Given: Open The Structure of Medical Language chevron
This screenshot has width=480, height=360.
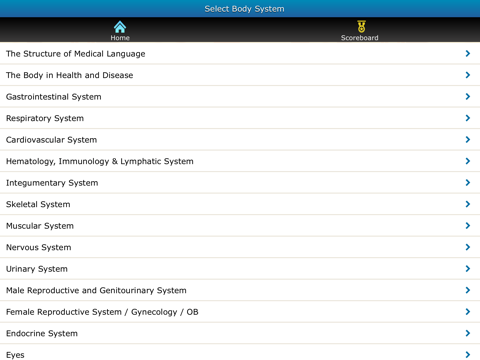Looking at the screenshot, I should pos(468,53).
